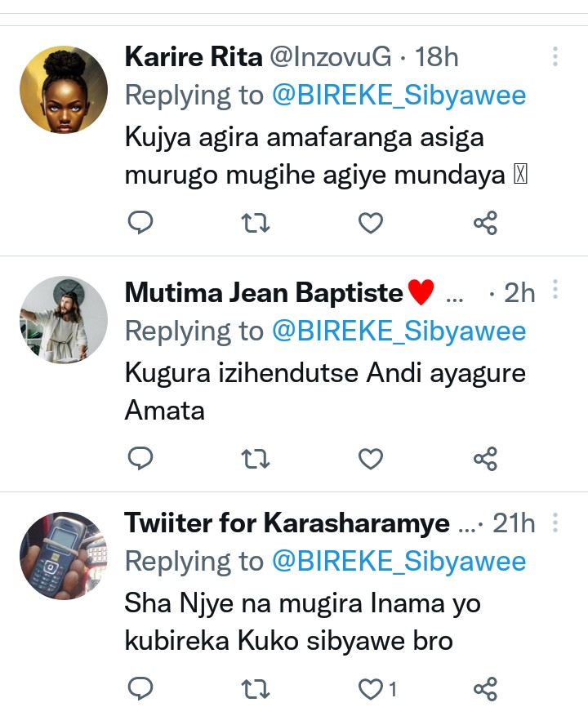Open the Twiiter for Karasharamye display name
The height and width of the screenshot is (707, 588).
pyautogui.click(x=287, y=523)
